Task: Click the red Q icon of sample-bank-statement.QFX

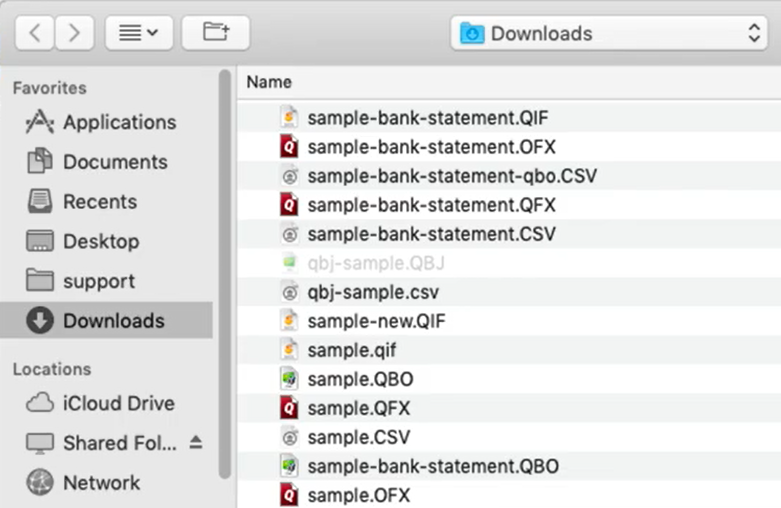Action: click(x=289, y=205)
